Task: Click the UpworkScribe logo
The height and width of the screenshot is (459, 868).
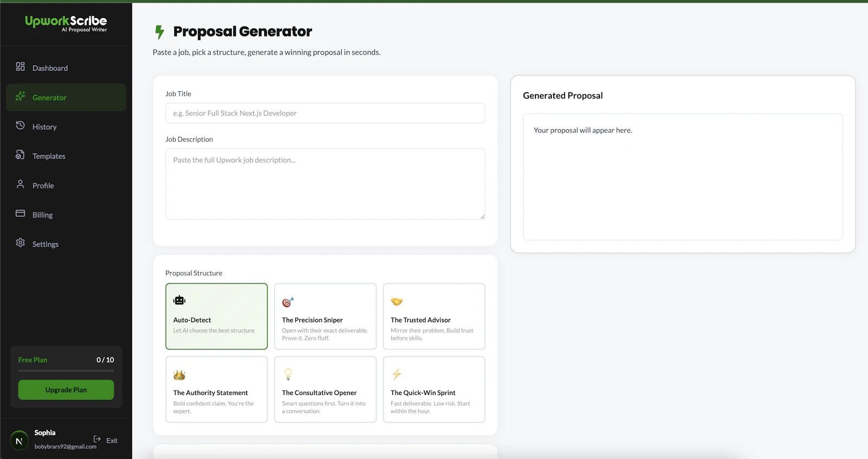Action: click(66, 23)
